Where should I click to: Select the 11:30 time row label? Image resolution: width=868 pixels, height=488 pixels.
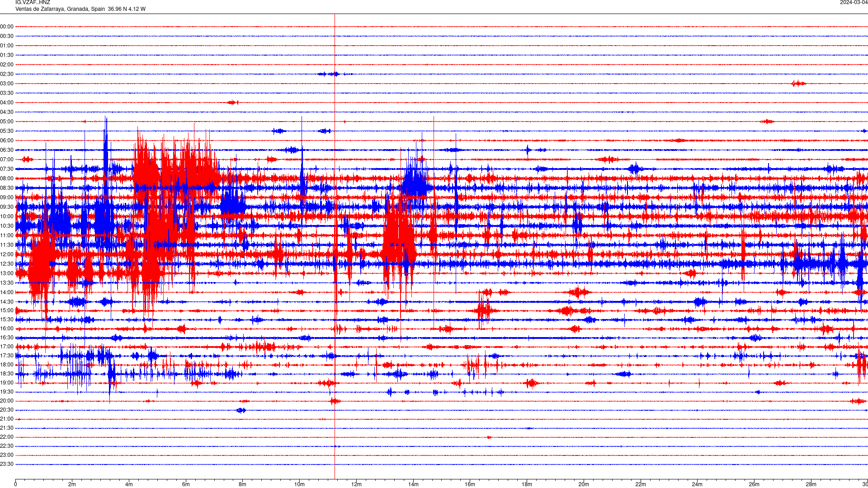coord(7,245)
